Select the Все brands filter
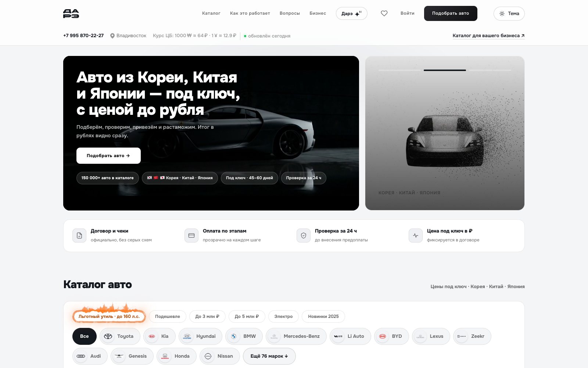This screenshot has height=368, width=588. point(85,336)
